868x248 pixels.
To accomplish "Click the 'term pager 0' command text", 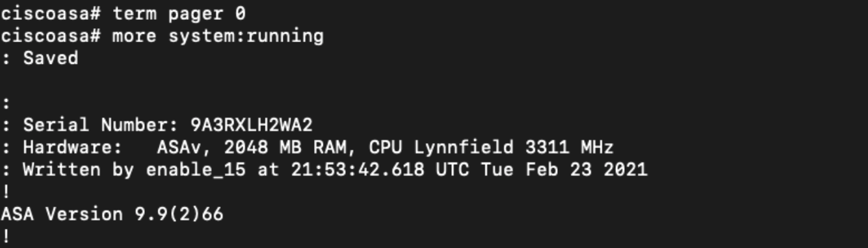I will pyautogui.click(x=179, y=13).
